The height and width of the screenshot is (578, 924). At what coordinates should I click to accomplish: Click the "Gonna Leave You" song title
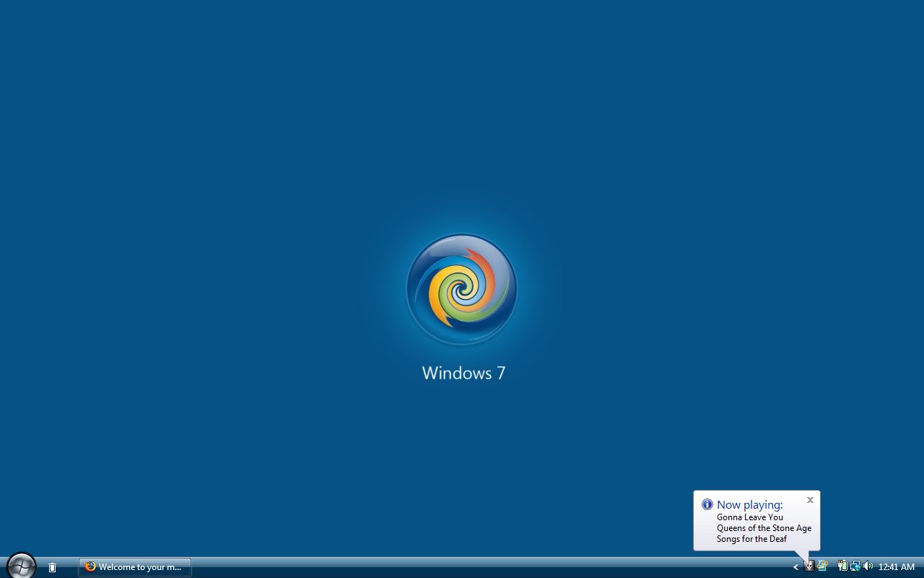pyautogui.click(x=749, y=517)
